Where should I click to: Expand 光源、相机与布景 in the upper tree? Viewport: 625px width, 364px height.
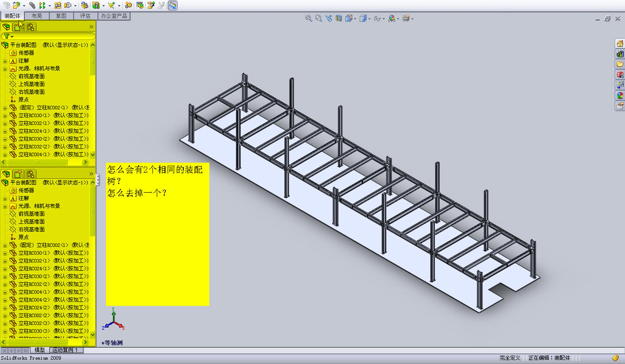tap(5, 69)
